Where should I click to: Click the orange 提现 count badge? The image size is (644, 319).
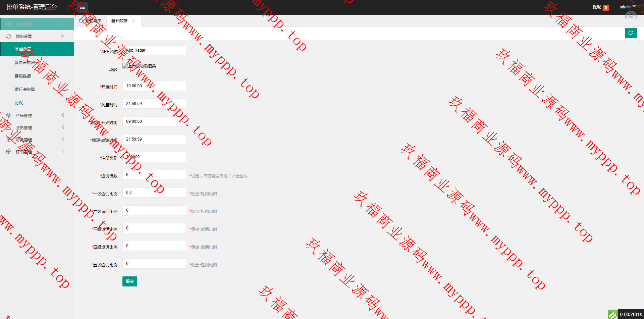[x=606, y=7]
